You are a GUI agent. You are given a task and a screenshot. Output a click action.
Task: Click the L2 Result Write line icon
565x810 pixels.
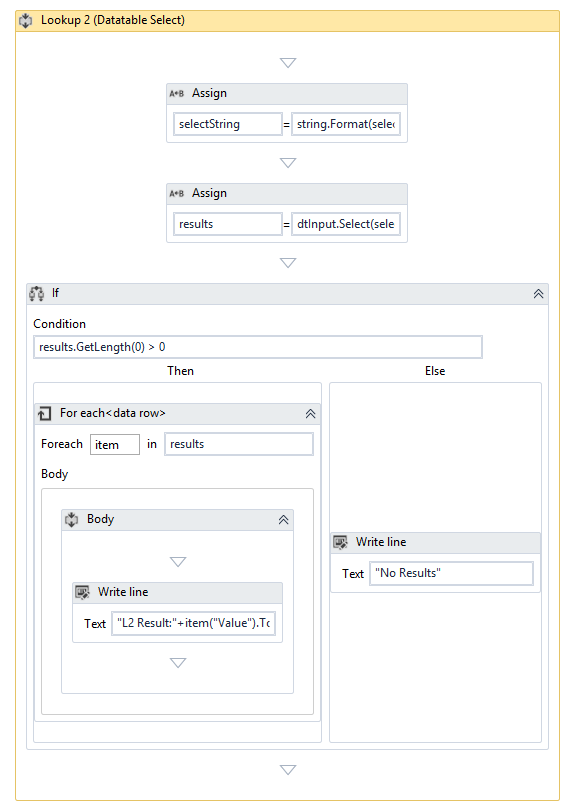[x=83, y=592]
